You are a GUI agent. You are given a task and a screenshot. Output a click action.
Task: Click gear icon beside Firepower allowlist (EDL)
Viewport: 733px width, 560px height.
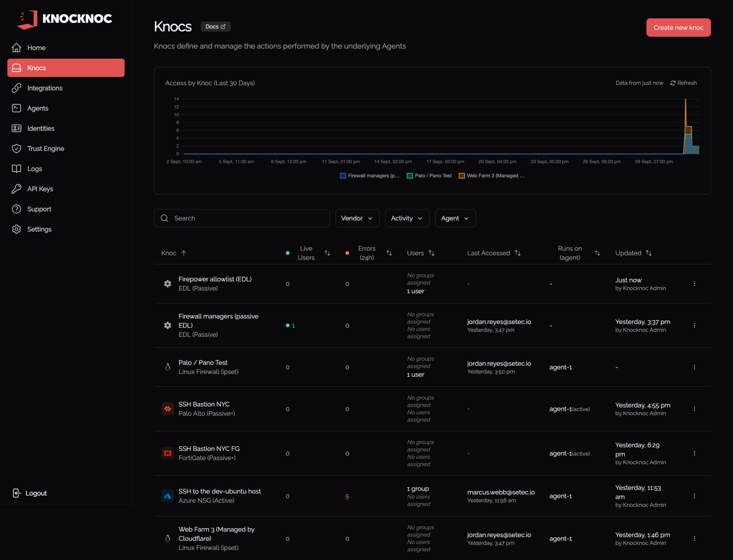[168, 284]
